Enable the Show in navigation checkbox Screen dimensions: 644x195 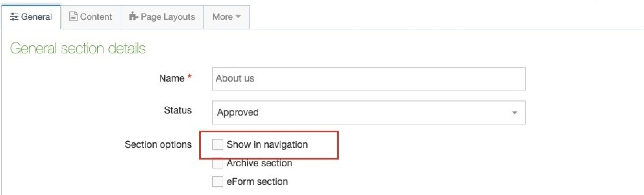[x=218, y=145]
